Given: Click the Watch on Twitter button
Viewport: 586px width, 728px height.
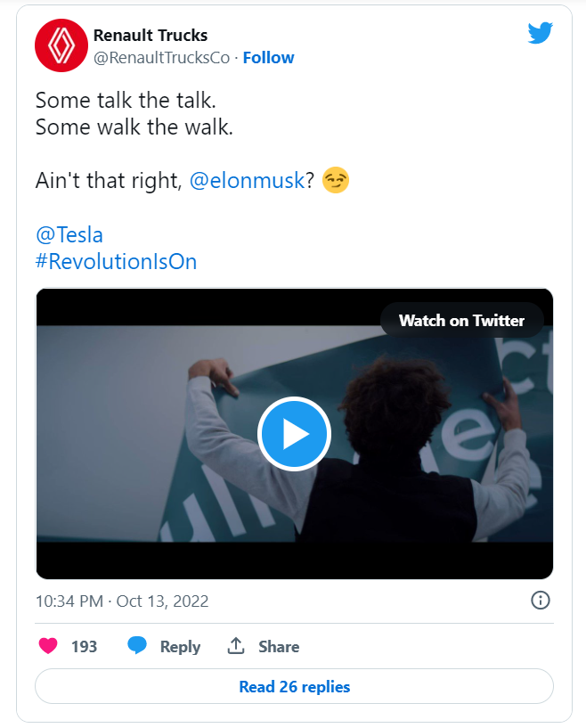Looking at the screenshot, I should [x=461, y=321].
